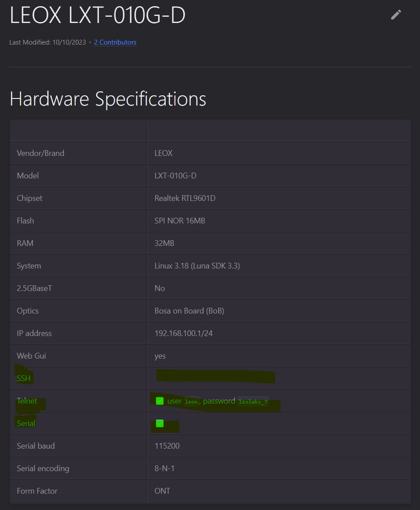Click the Bosa on Board (BoB) value
This screenshot has width=420, height=510.
click(189, 311)
